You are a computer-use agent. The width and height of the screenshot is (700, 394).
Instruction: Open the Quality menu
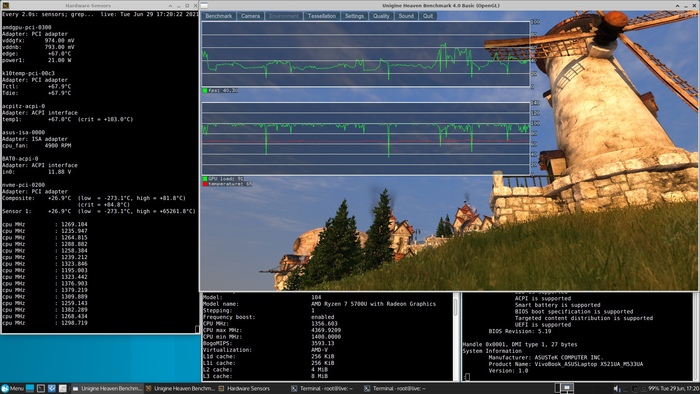[381, 16]
